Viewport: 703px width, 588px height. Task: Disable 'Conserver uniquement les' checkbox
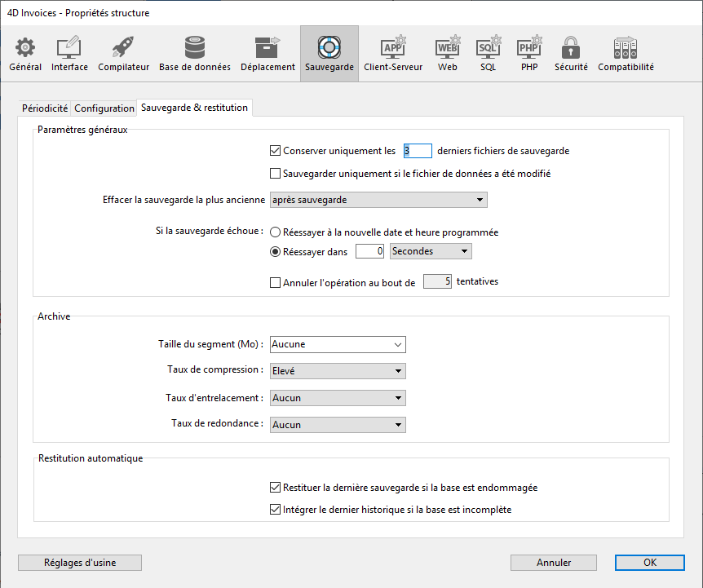275,151
